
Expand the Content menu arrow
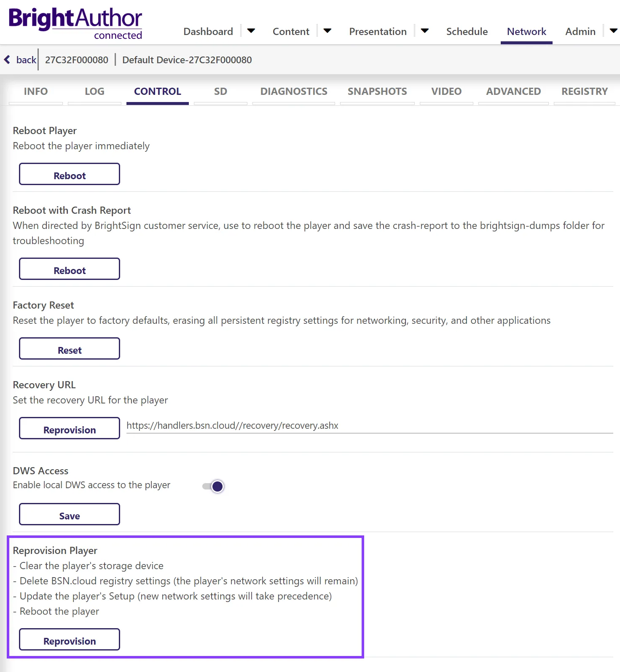pos(327,31)
